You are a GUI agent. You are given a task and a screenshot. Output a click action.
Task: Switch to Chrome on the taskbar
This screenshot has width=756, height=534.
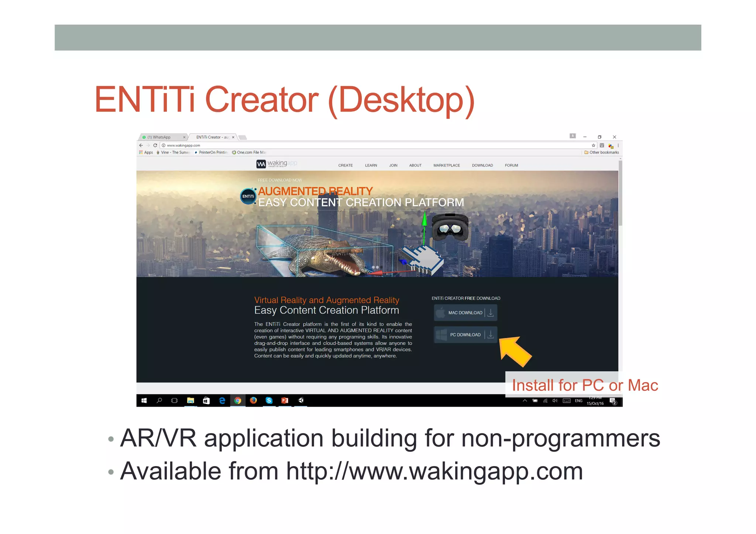[x=238, y=400]
